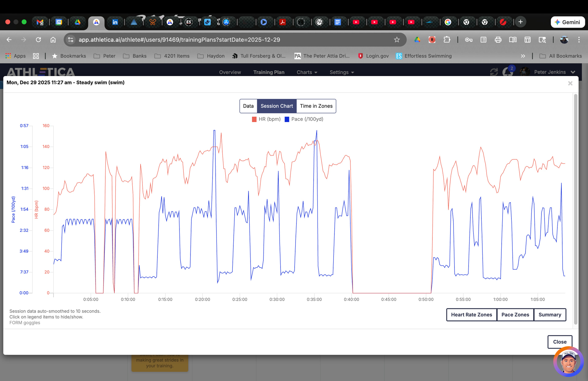Expand the Settings dropdown menu

point(342,72)
